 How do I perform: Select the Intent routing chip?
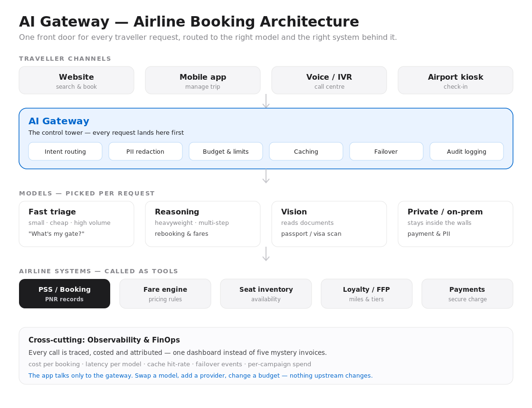click(65, 151)
